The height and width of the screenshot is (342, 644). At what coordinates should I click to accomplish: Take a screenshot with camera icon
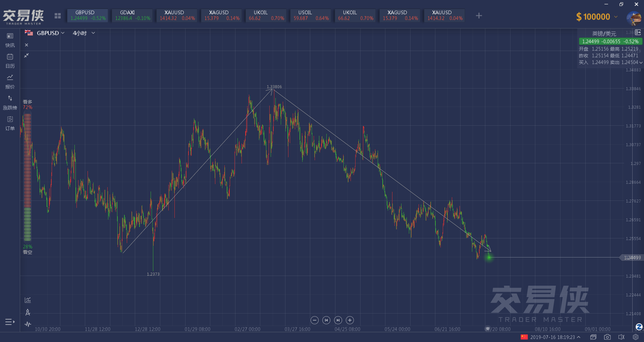(x=607, y=337)
